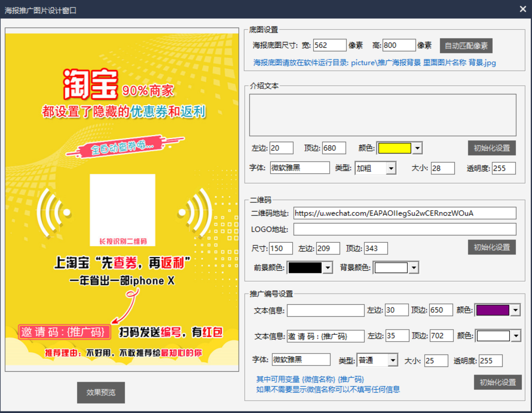Screen dimensions: 532x413
Task: Click 初始化设置 in the 介绍文本 section
Action: tap(492, 148)
